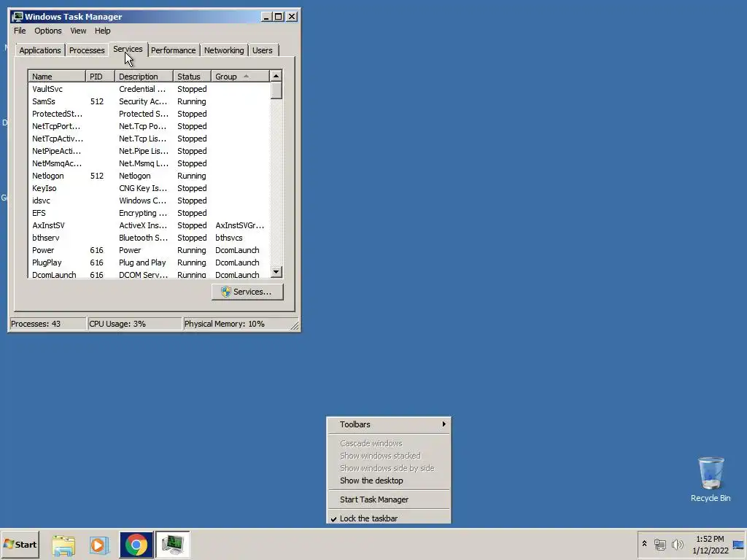Viewport: 747px width, 560px height.
Task: Switch to the Performance tab
Action: (x=173, y=50)
